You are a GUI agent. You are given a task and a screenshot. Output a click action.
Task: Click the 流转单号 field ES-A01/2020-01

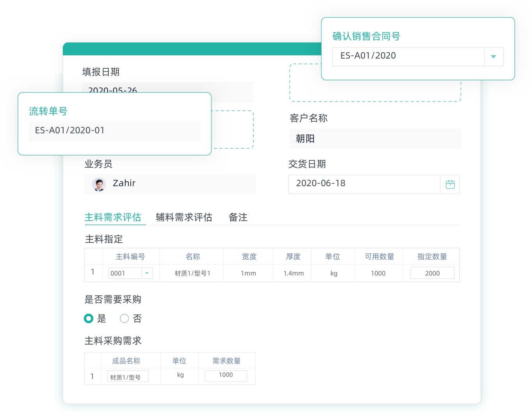(114, 131)
